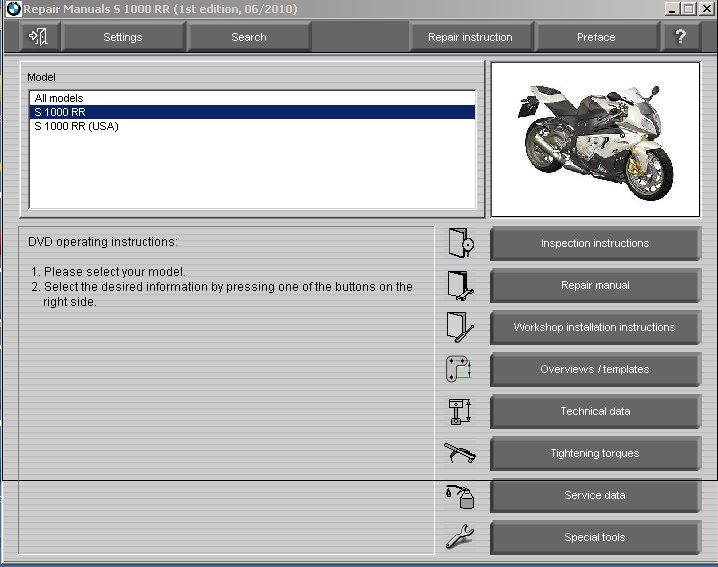Open the Preface section
This screenshot has height=567, width=718.
(x=596, y=37)
